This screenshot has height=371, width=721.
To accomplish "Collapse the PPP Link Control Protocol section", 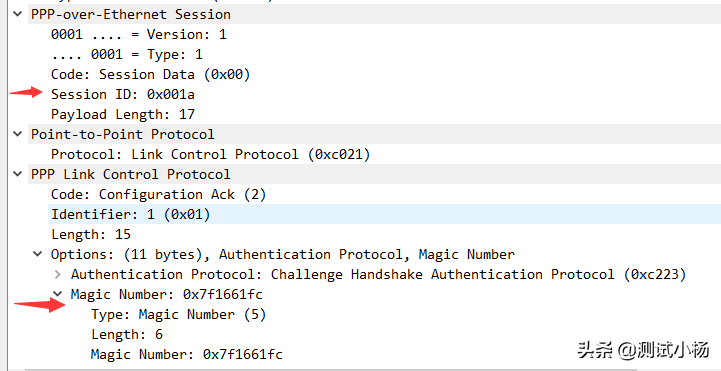I will tap(18, 174).
